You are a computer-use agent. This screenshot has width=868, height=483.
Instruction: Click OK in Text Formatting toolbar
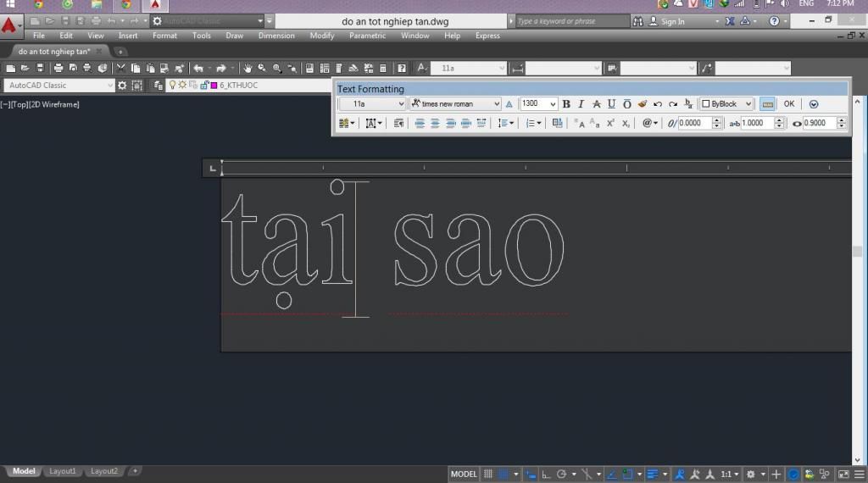[789, 104]
